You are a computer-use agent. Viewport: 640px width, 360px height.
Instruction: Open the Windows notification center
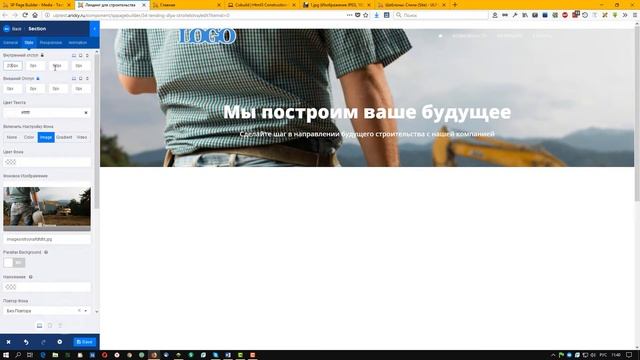[629, 355]
